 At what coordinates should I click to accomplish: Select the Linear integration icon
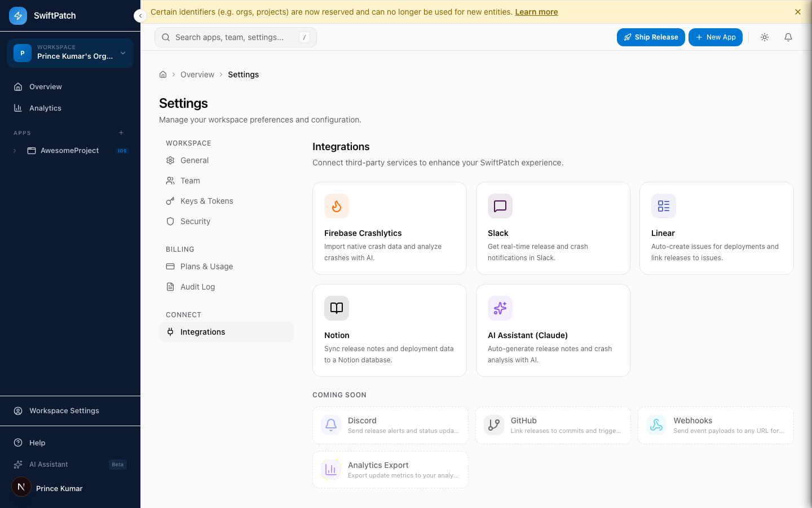(663, 206)
